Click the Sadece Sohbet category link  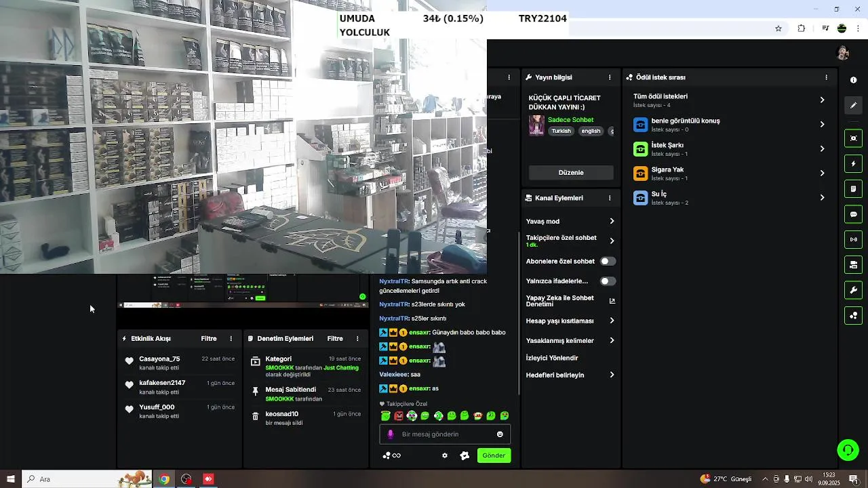570,120
